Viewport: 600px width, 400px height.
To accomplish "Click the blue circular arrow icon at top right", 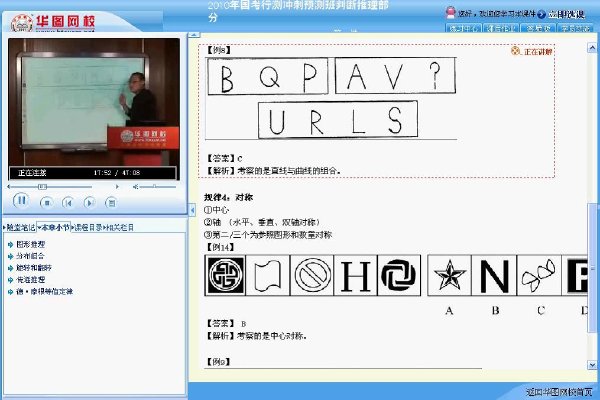I will tap(541, 15).
